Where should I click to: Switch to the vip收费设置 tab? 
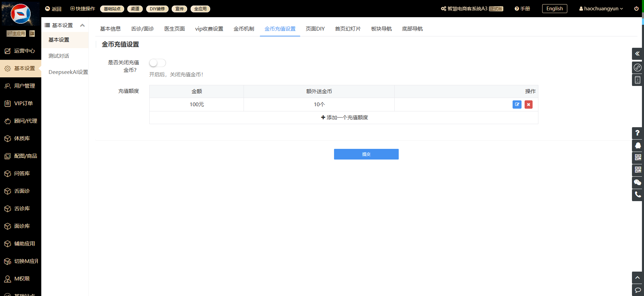[x=209, y=29]
